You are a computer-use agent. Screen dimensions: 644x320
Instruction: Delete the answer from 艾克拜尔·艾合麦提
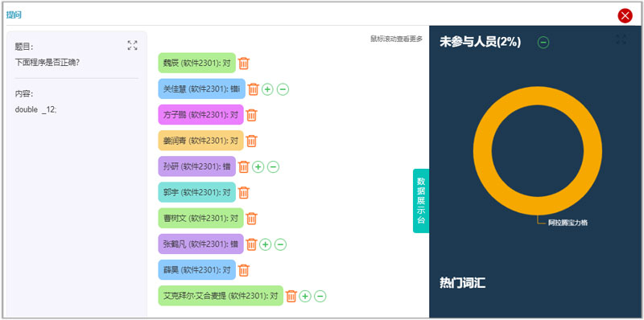point(291,296)
